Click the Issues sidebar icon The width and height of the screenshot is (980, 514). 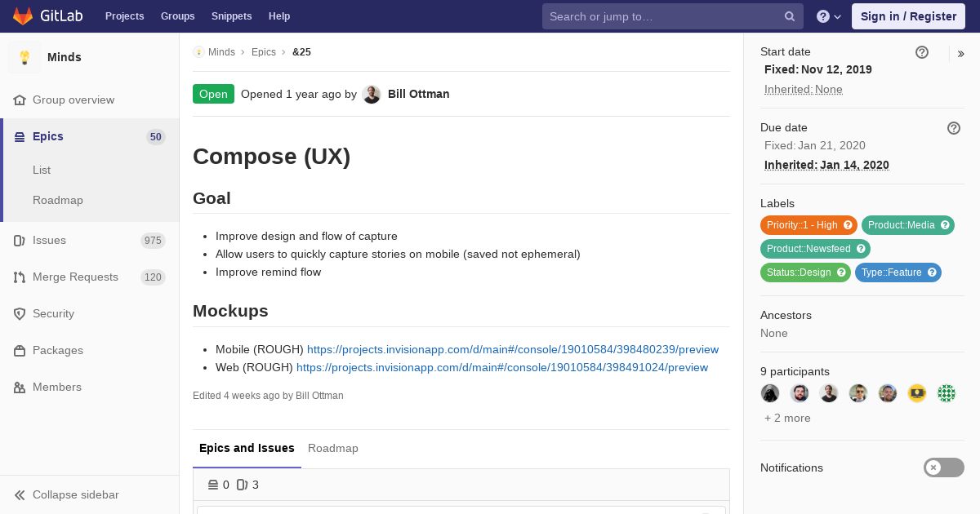pyautogui.click(x=20, y=241)
